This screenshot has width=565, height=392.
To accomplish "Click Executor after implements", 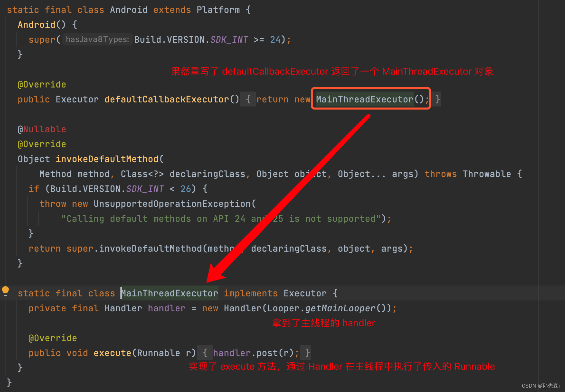I will [x=305, y=293].
